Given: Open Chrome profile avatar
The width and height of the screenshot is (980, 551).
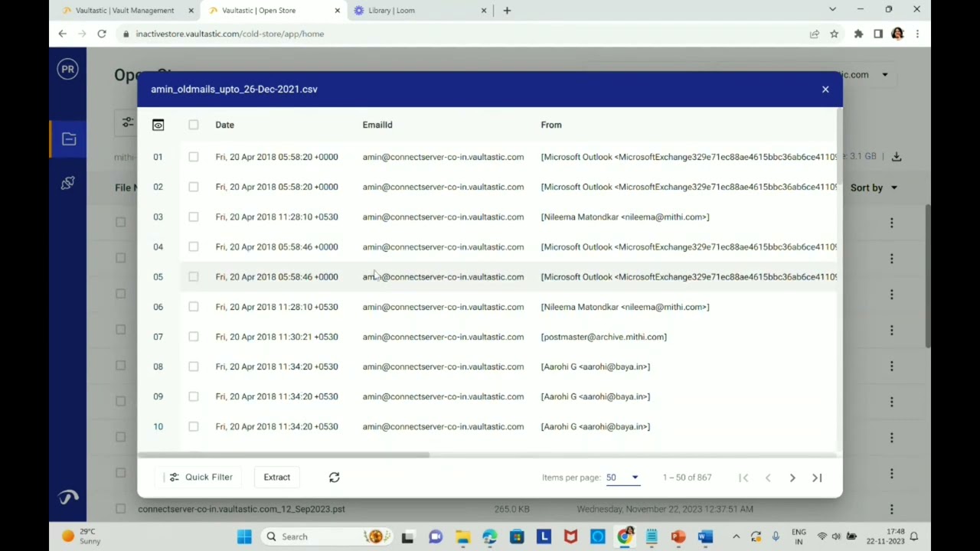Looking at the screenshot, I should point(897,34).
